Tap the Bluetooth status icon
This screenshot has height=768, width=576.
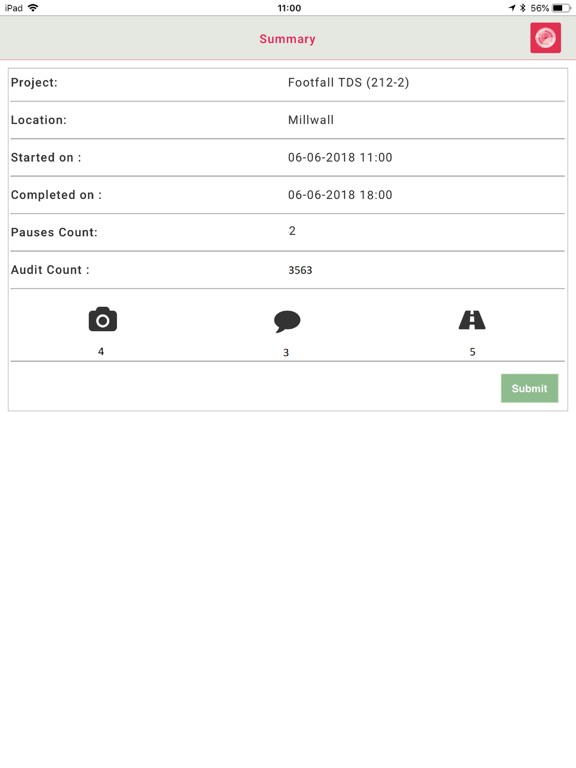pyautogui.click(x=523, y=8)
